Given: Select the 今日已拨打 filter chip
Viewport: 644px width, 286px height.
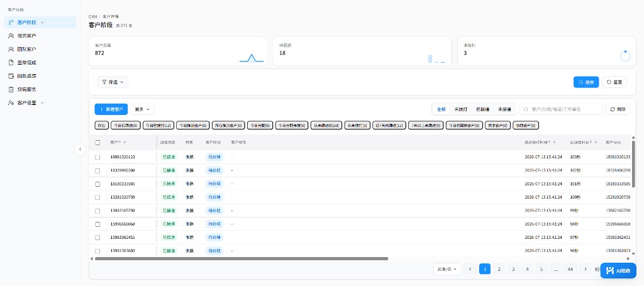Looking at the screenshot, I should [x=158, y=126].
